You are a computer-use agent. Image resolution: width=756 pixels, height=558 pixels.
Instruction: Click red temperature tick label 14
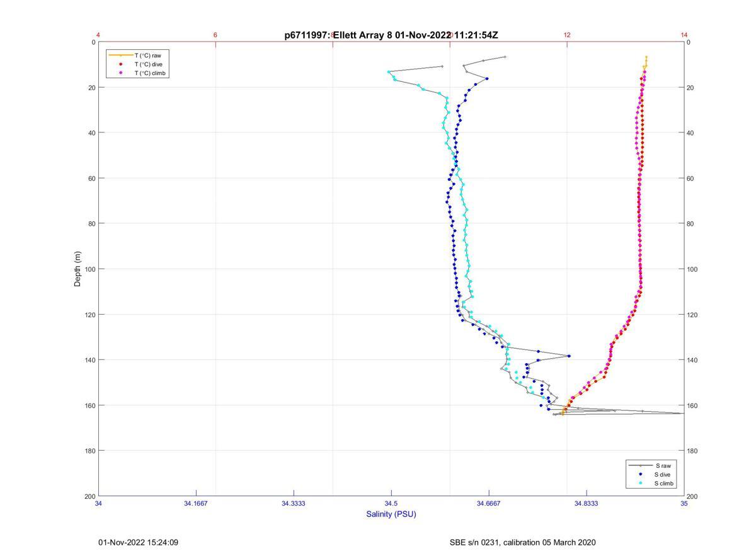pos(684,35)
